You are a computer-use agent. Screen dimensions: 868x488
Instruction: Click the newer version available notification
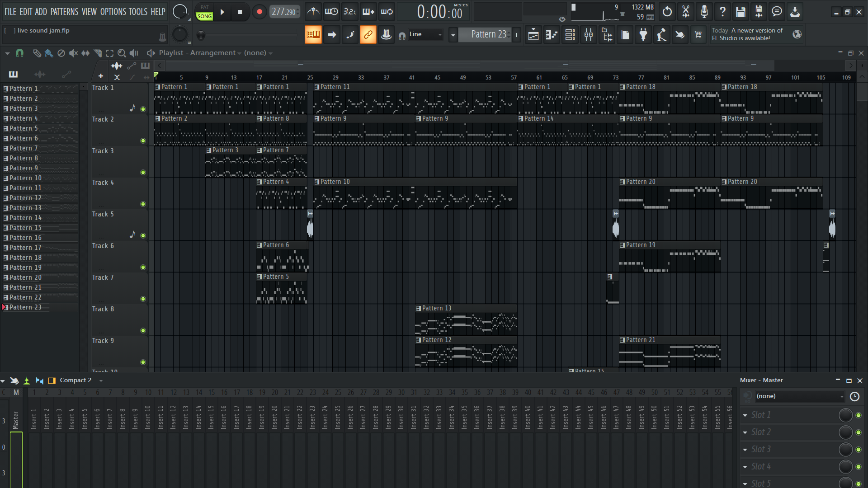(747, 34)
